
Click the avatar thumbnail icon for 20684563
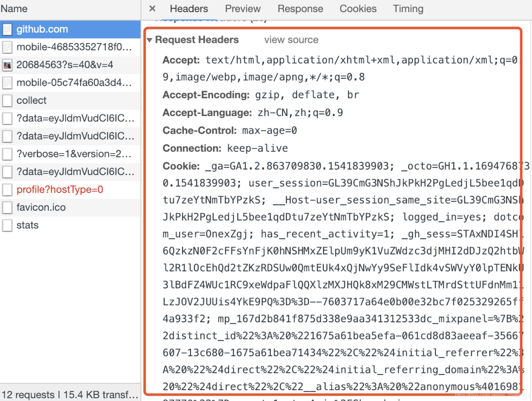pos(7,65)
